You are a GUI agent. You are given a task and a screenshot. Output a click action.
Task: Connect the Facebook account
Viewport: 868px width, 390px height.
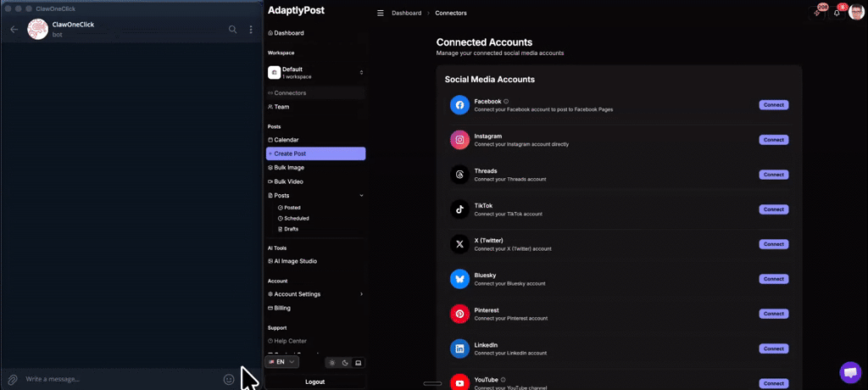(x=773, y=105)
